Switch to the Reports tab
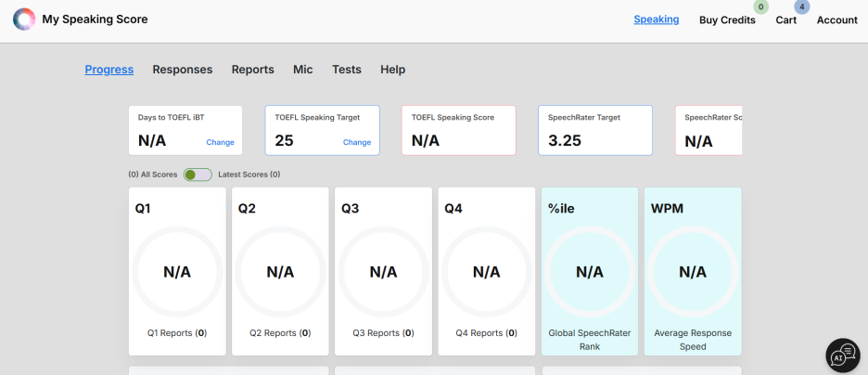The height and width of the screenshot is (375, 868). pyautogui.click(x=253, y=70)
